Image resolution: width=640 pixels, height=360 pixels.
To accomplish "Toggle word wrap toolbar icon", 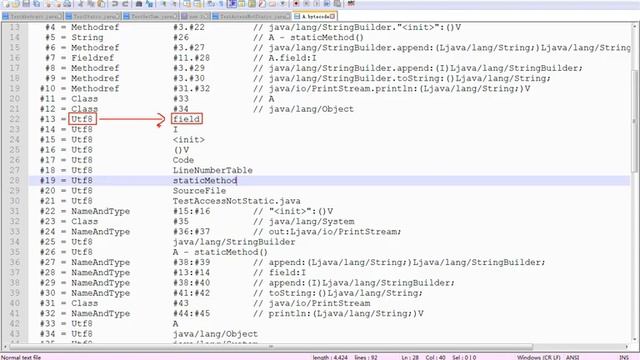I will 211,4.
